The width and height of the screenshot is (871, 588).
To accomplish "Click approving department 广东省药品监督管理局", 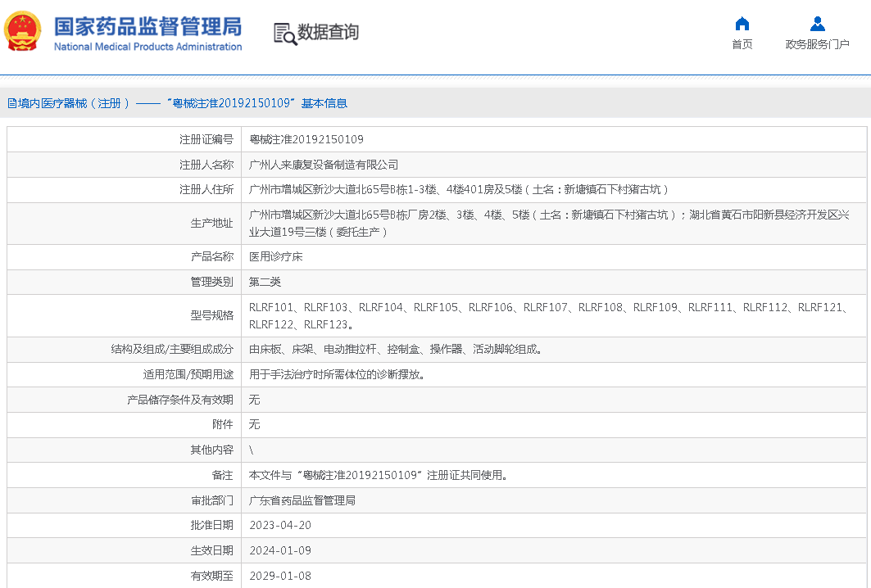I will [x=302, y=500].
